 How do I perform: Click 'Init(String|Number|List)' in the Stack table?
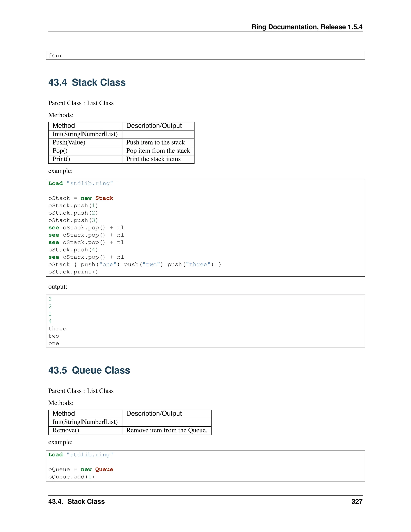85,134
